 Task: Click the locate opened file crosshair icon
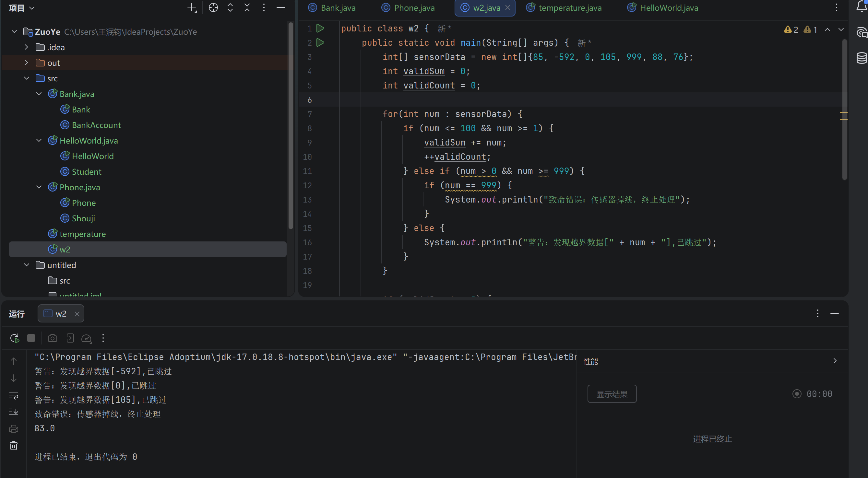[x=213, y=8]
